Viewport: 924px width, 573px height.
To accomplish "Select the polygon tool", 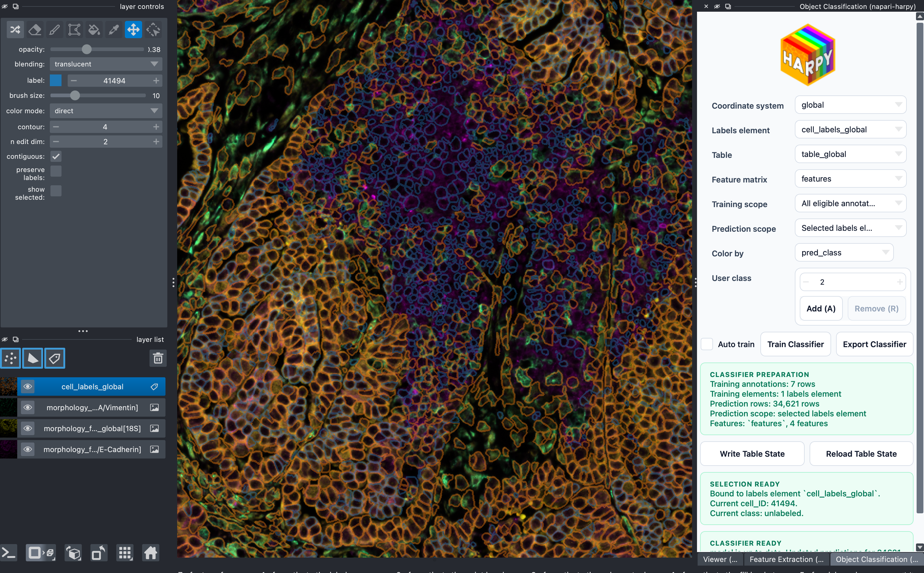I will pyautogui.click(x=74, y=30).
